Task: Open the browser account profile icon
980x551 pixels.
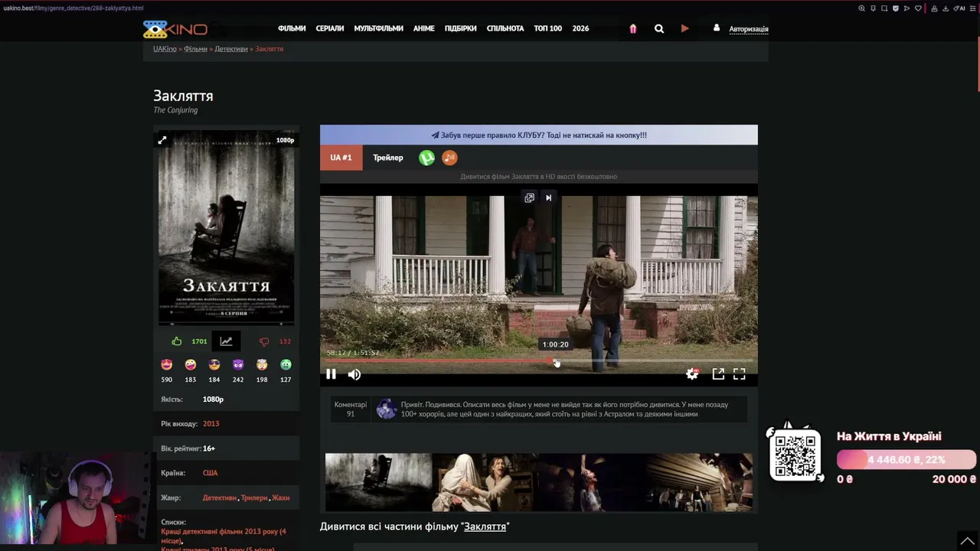Action: [935, 8]
